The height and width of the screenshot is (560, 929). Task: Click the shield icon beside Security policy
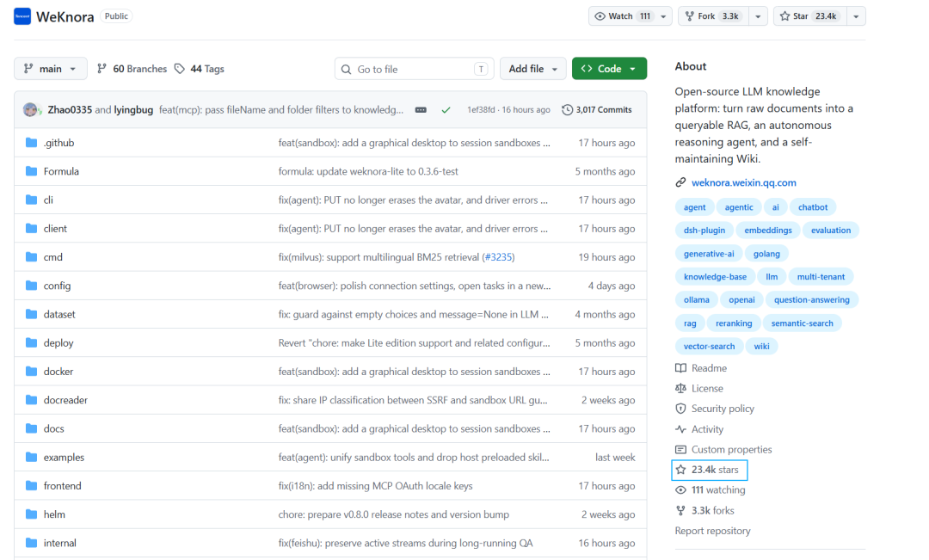point(680,409)
